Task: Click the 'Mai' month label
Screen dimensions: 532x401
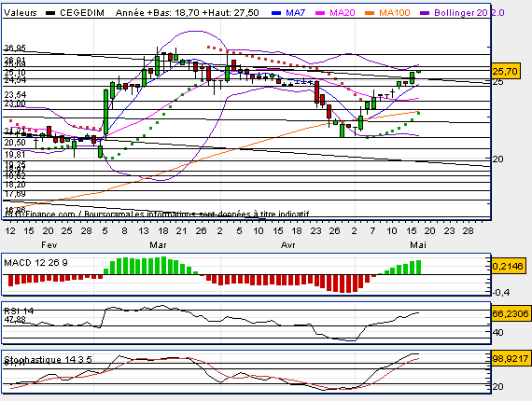Action: point(418,244)
